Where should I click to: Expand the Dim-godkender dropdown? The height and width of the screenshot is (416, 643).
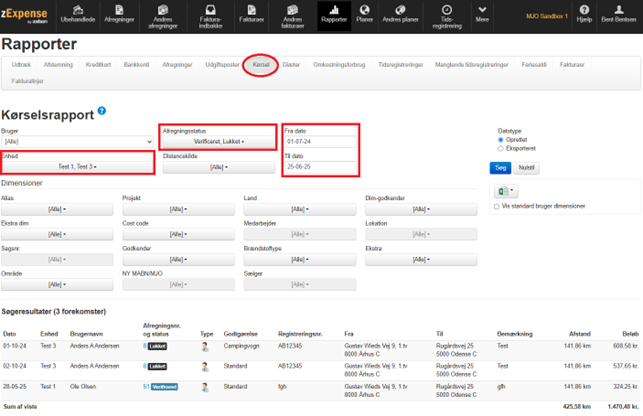tap(421, 209)
